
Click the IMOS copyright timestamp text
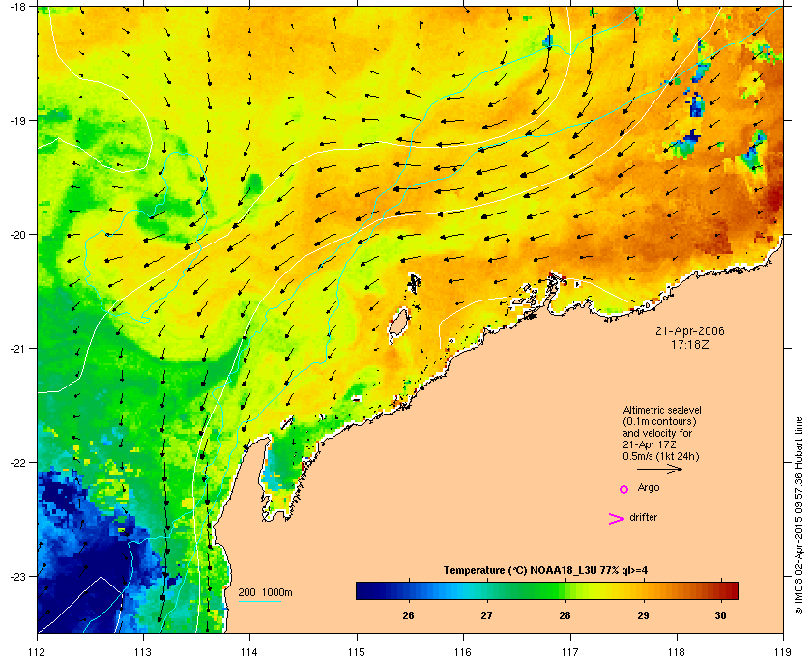tap(798, 517)
